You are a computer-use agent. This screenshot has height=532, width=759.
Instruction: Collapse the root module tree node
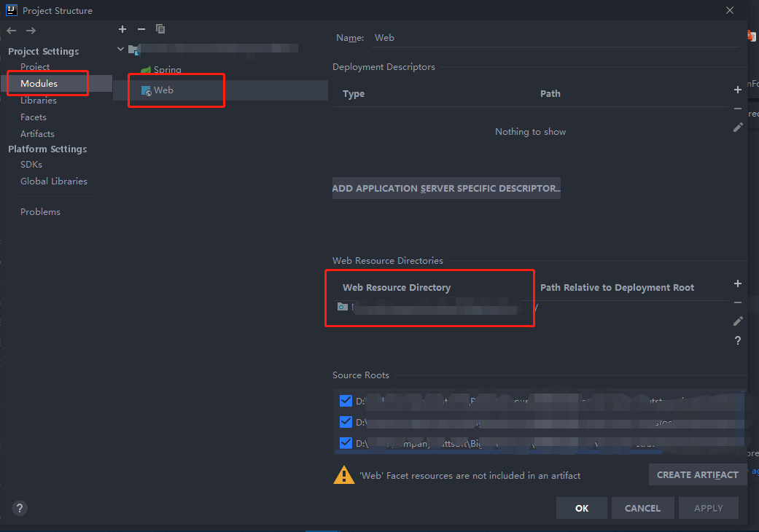pos(120,50)
